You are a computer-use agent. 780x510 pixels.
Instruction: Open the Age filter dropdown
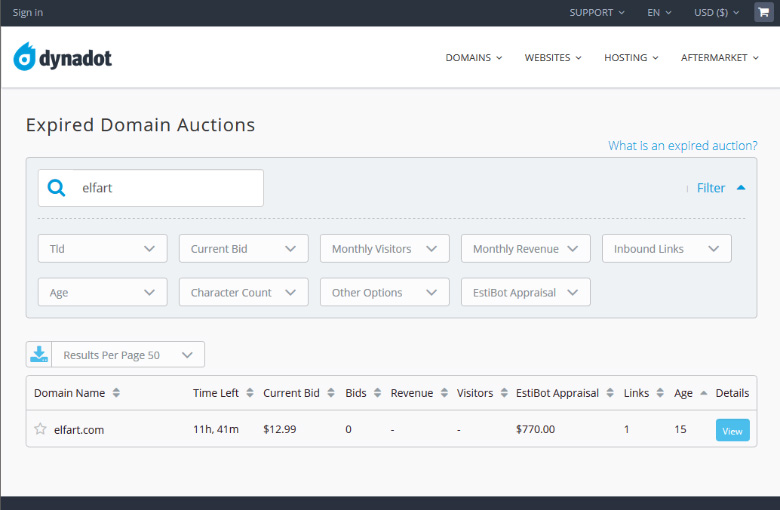(102, 292)
